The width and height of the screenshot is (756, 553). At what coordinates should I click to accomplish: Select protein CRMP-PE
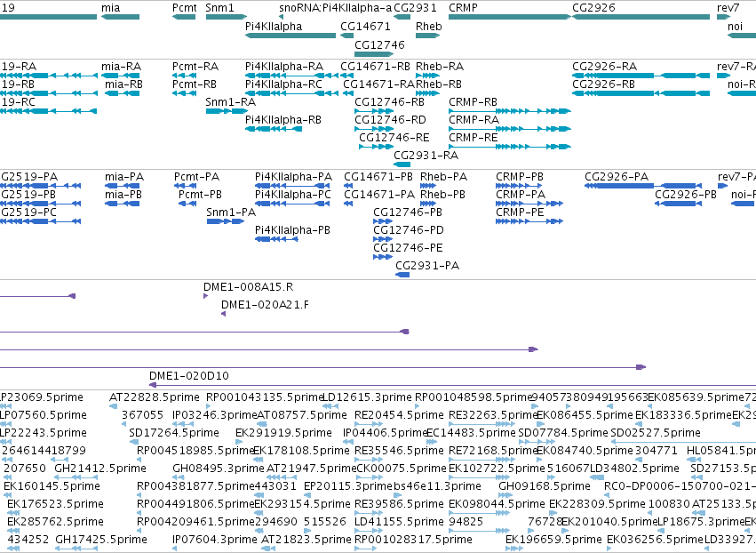click(x=529, y=221)
